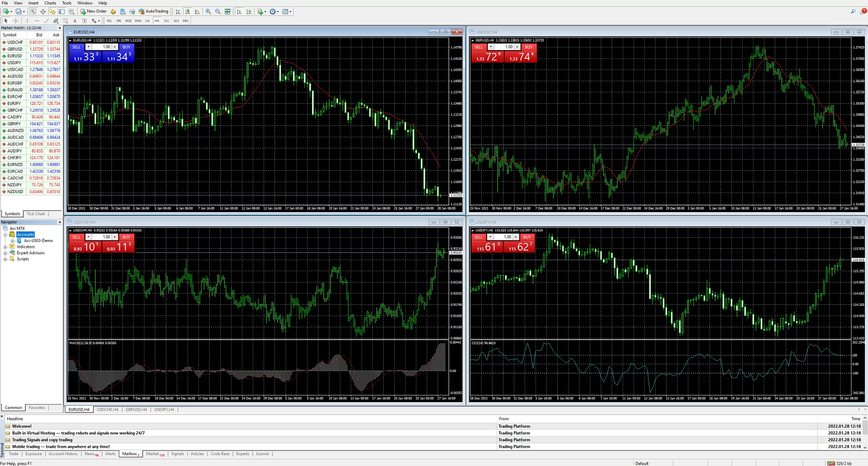Open the Indicators list toolbar icon
The width and height of the screenshot is (868, 466).
[x=259, y=11]
